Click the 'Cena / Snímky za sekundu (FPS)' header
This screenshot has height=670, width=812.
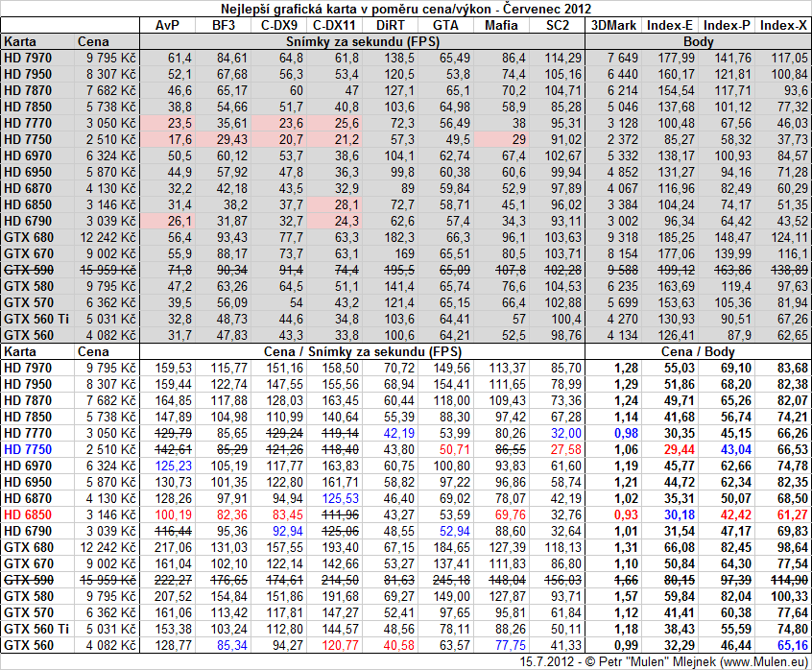point(363,352)
